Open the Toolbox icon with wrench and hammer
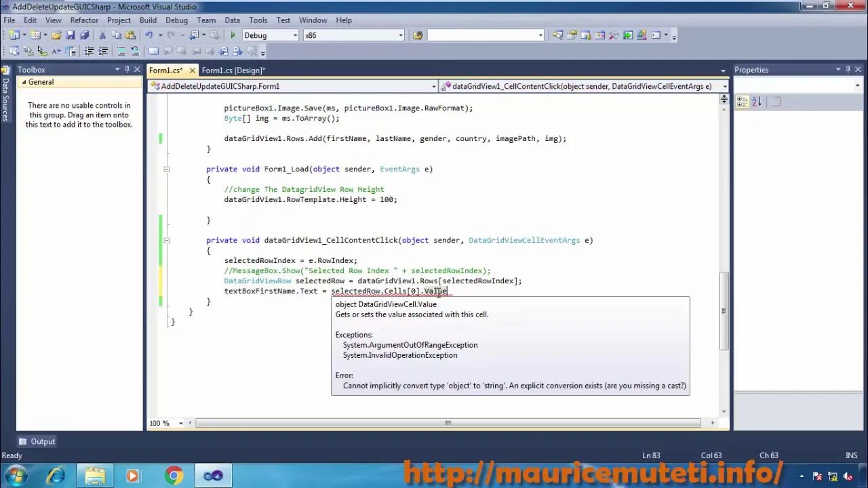Image resolution: width=868 pixels, height=488 pixels. pos(614,35)
